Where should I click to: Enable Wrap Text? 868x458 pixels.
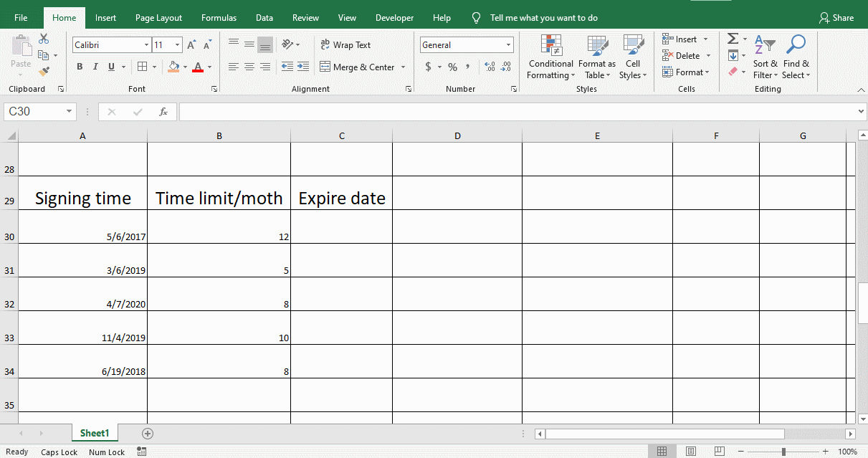coord(345,44)
